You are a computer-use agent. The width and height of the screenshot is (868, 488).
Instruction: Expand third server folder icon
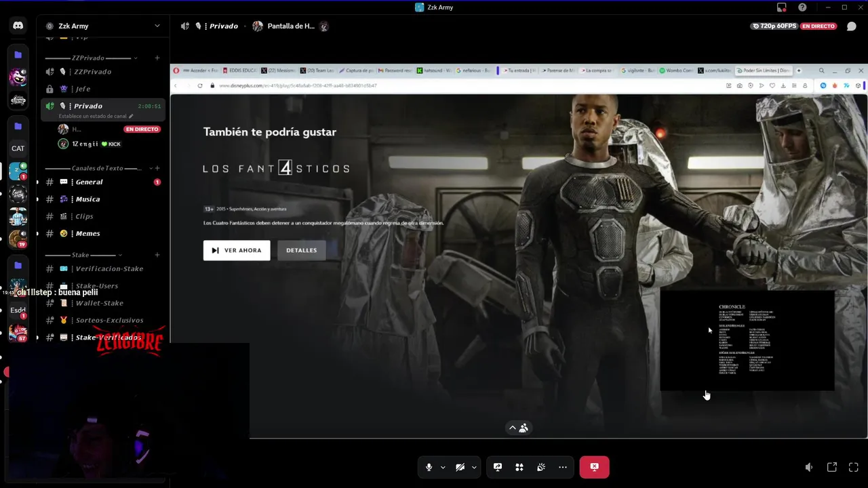(18, 265)
